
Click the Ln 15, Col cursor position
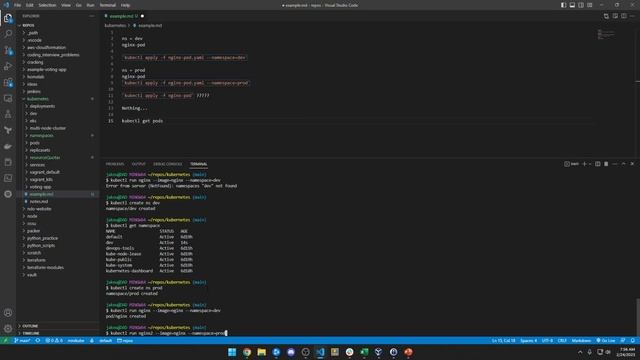pos(503,340)
